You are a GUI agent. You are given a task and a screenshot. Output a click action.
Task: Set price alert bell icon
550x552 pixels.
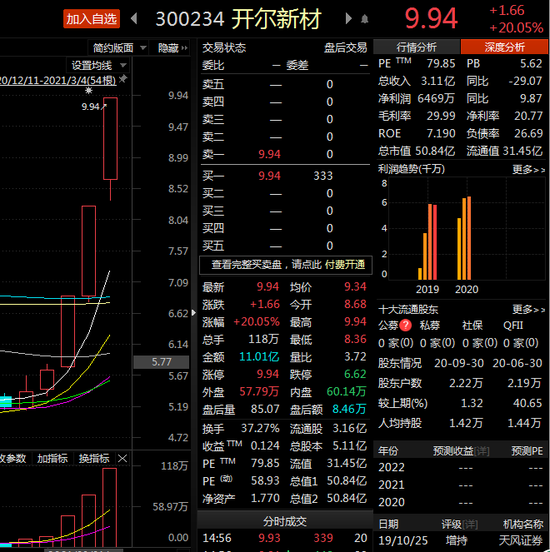tap(365, 19)
